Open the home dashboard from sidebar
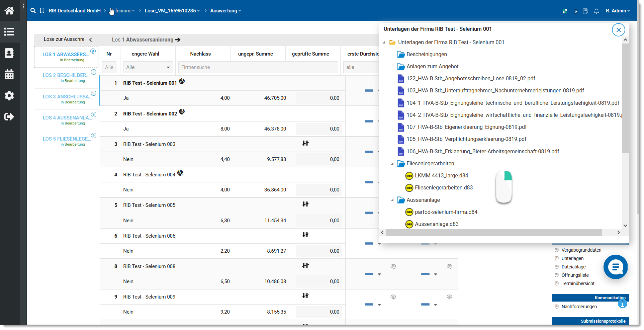Viewport: 644px width, 330px height. [9, 11]
